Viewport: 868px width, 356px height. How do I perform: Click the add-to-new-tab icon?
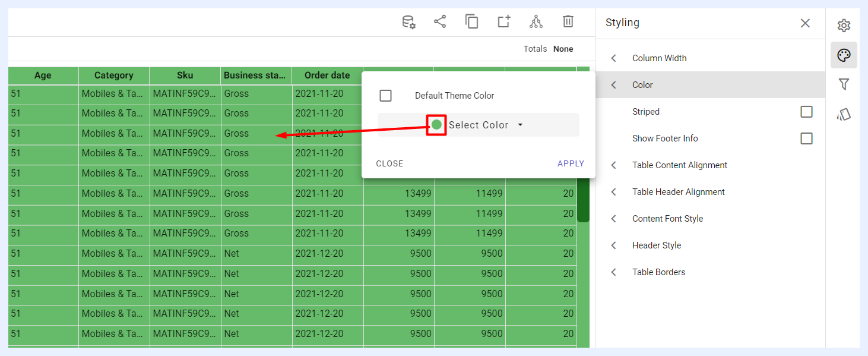(504, 22)
